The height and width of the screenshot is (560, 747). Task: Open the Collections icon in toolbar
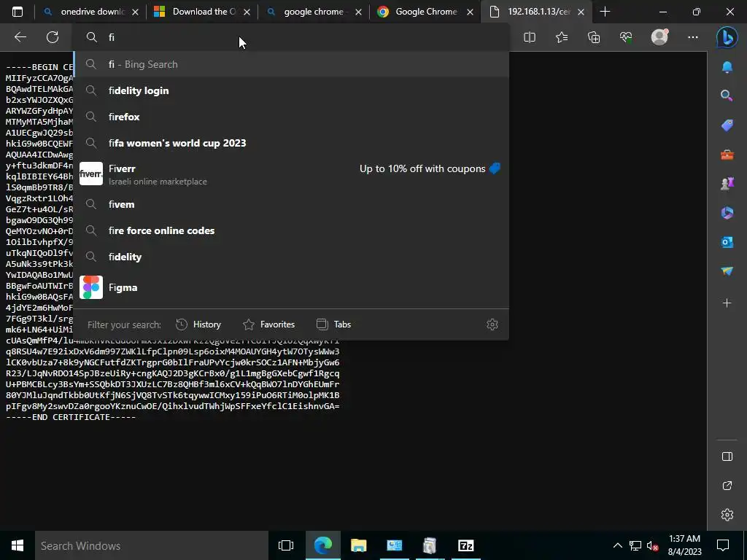pos(594,37)
